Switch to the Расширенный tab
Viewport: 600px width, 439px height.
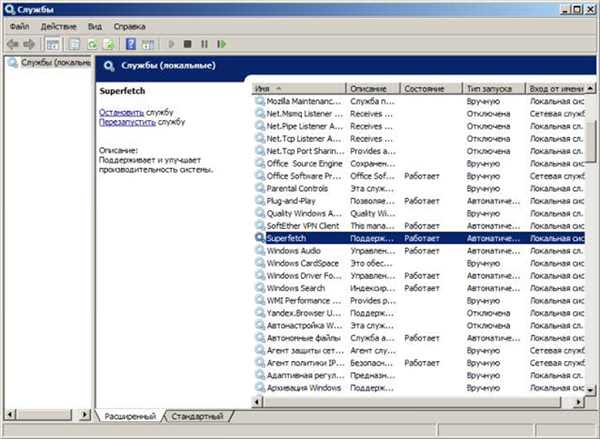(130, 416)
